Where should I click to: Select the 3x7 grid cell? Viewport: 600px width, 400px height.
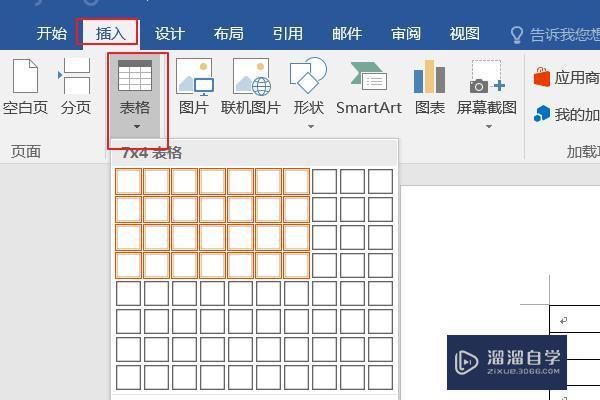(x=184, y=350)
